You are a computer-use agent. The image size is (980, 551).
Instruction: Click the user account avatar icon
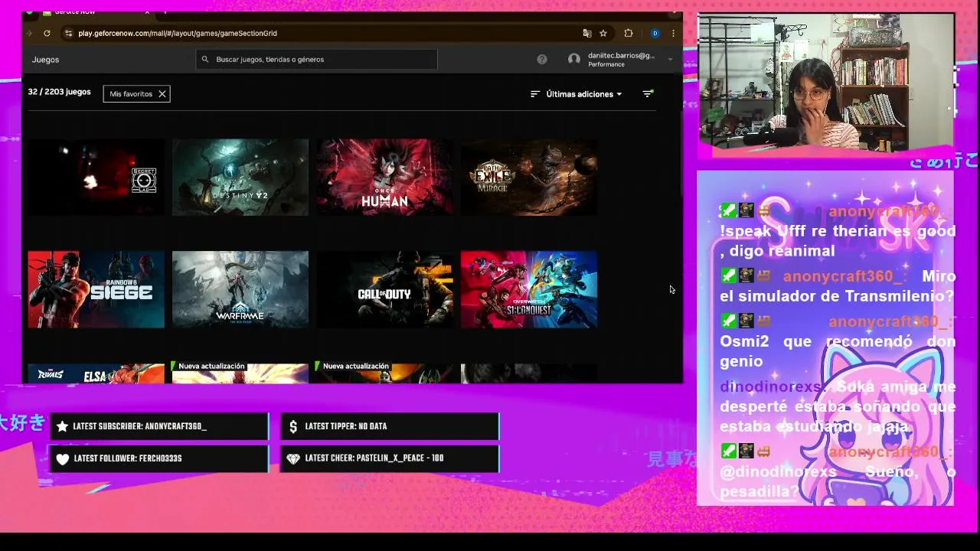574,60
